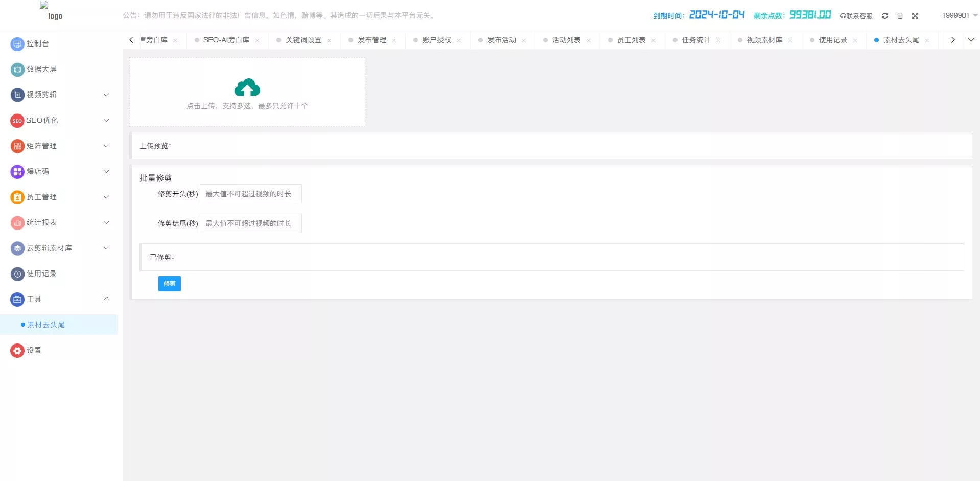Click the 联系客服 contact support link

pos(856,16)
